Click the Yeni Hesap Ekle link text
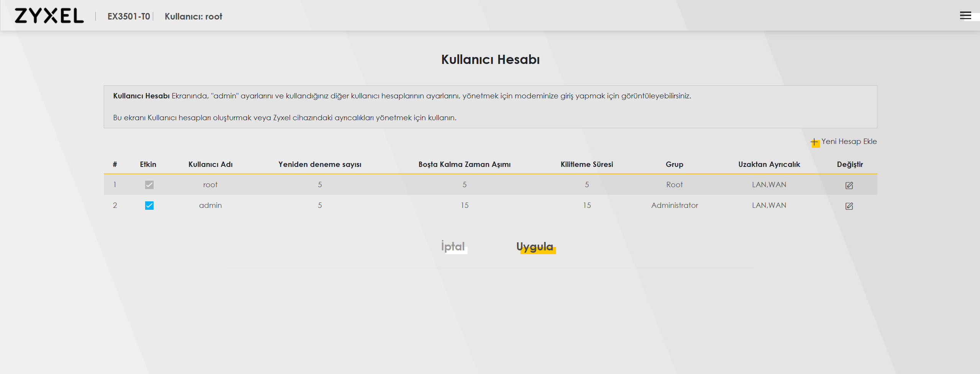This screenshot has height=374, width=980. [x=849, y=142]
